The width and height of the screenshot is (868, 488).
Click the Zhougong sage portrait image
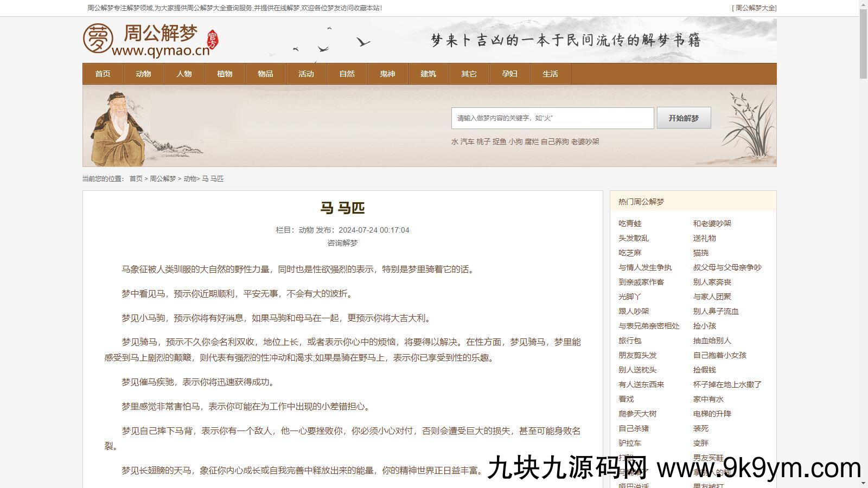118,128
